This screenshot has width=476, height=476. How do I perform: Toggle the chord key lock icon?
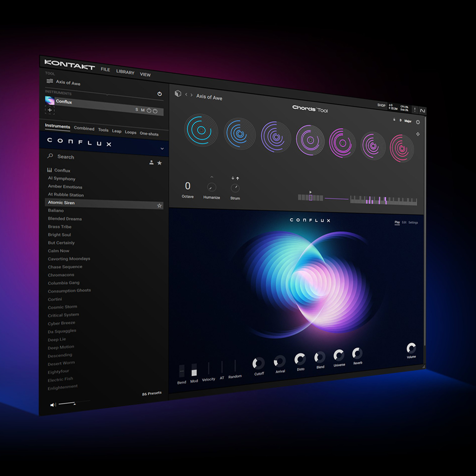[394, 119]
